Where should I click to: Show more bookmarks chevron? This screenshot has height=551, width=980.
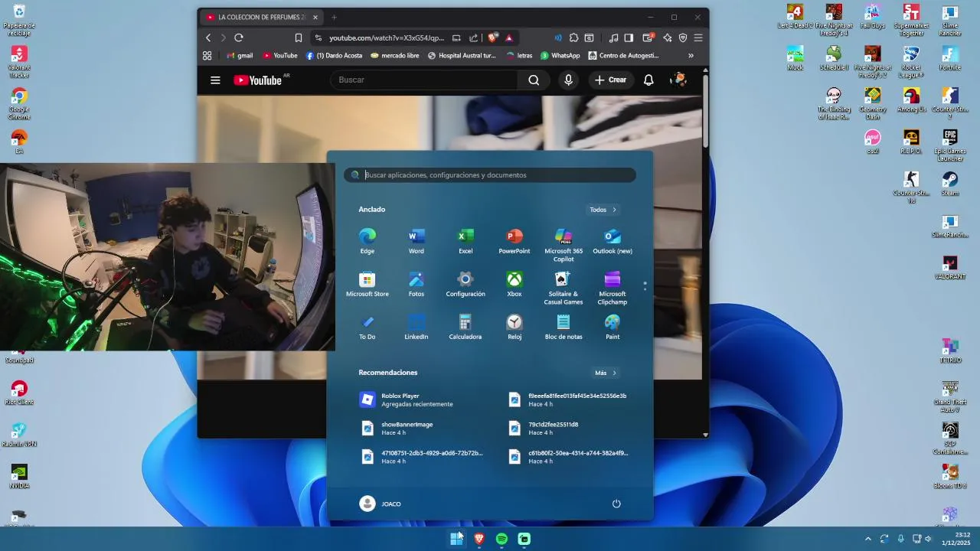[691, 56]
